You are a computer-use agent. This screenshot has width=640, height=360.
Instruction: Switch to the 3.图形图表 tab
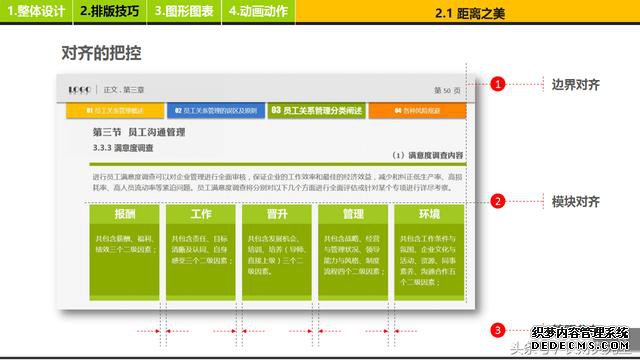pos(184,11)
